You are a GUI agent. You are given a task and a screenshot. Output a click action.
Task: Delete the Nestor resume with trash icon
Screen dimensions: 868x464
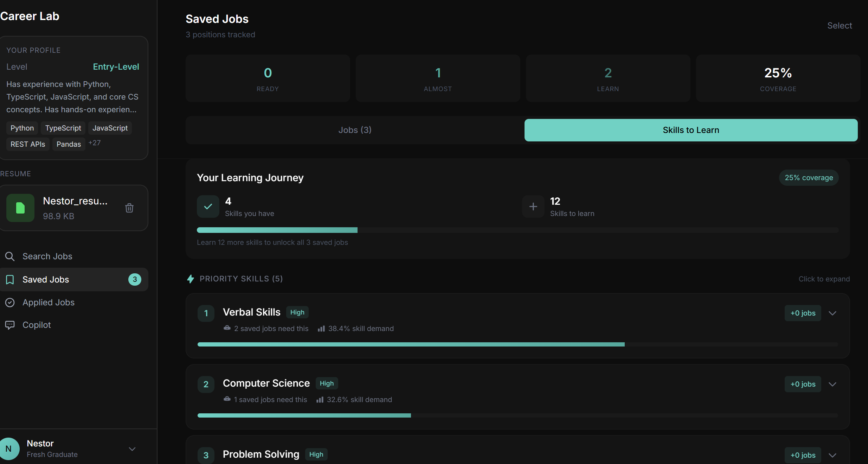[x=129, y=208]
